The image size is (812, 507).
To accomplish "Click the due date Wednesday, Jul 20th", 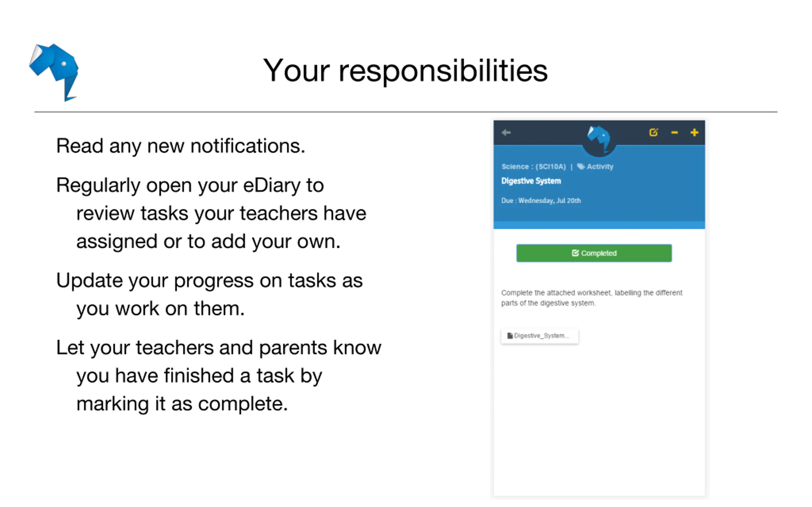I will click(x=549, y=201).
